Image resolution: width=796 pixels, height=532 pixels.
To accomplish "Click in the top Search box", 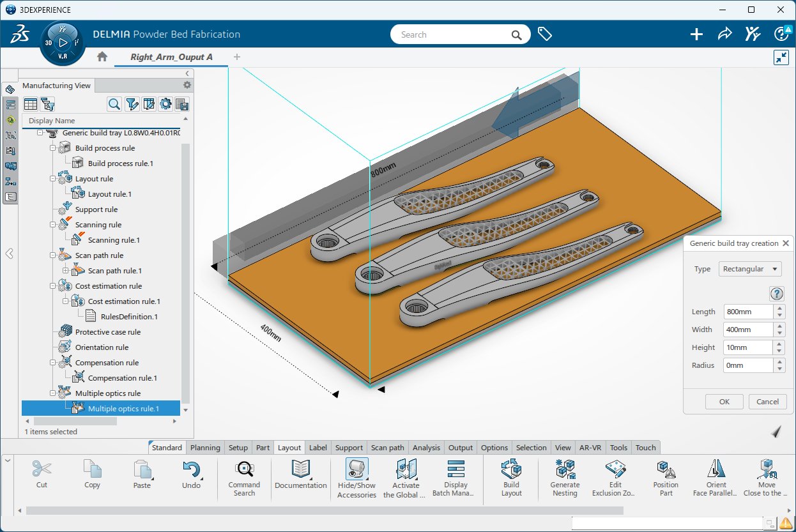I will pos(460,34).
